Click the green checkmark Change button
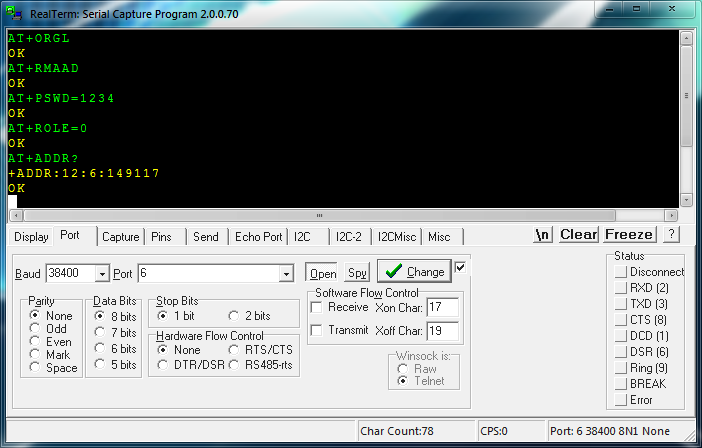This screenshot has width=702, height=448. tap(413, 271)
